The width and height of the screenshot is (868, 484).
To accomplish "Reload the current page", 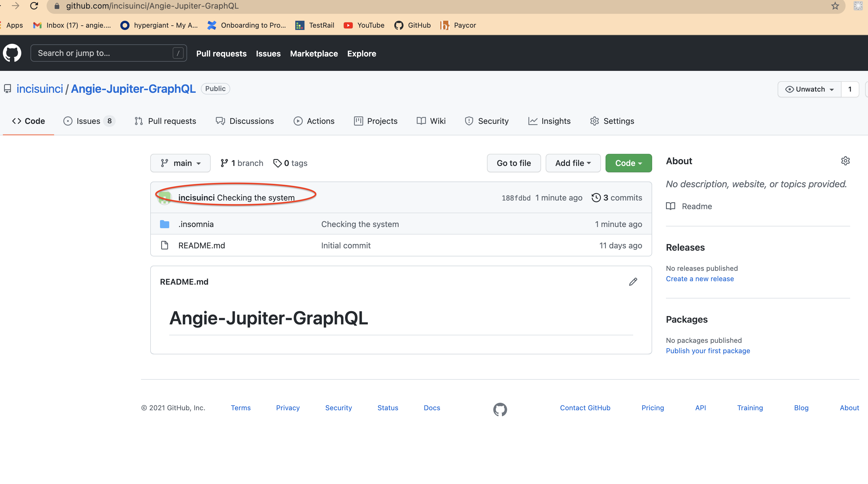I will [x=34, y=6].
